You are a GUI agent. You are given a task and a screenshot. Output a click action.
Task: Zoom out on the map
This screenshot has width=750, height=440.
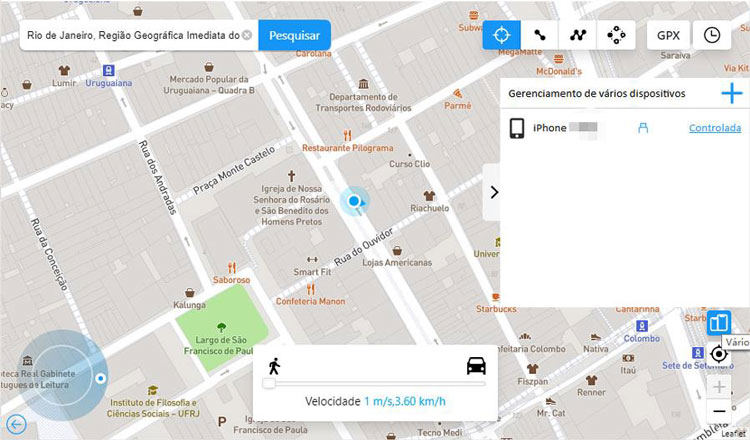(719, 412)
